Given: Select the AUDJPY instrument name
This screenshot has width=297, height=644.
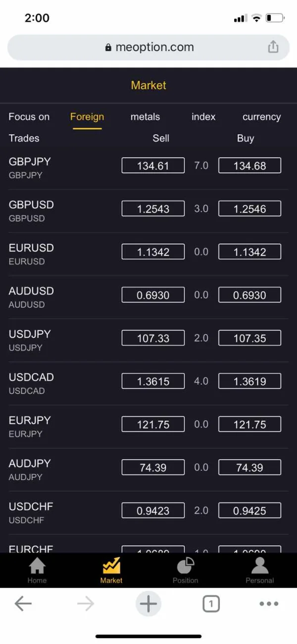Looking at the screenshot, I should 30,464.
